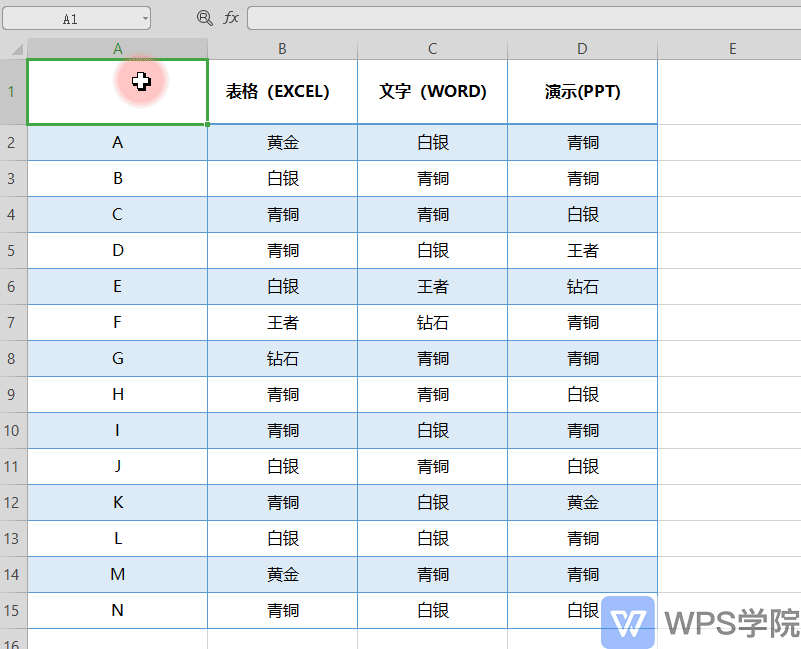Click 王者 in row 7 EXCEL column
The image size is (801, 649).
tap(282, 322)
